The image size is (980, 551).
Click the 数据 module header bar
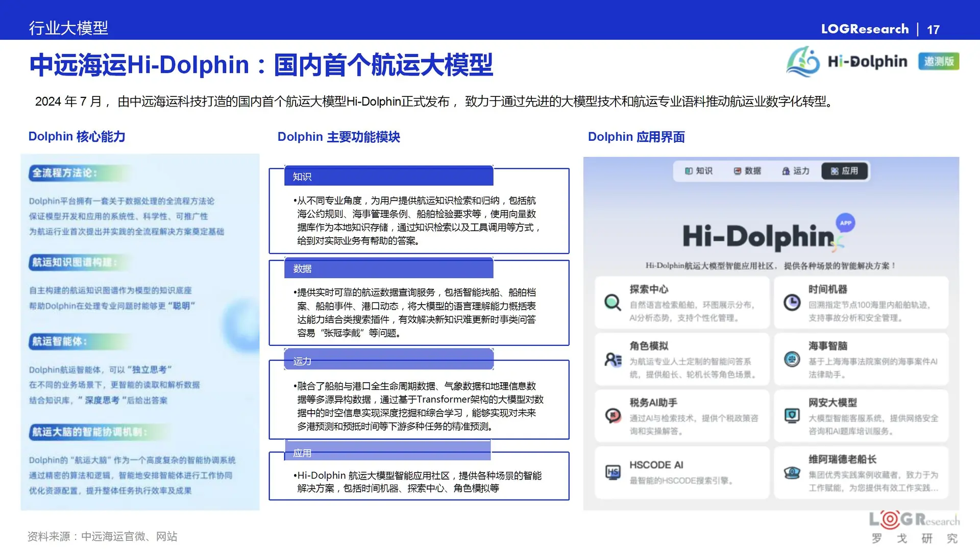pyautogui.click(x=389, y=268)
